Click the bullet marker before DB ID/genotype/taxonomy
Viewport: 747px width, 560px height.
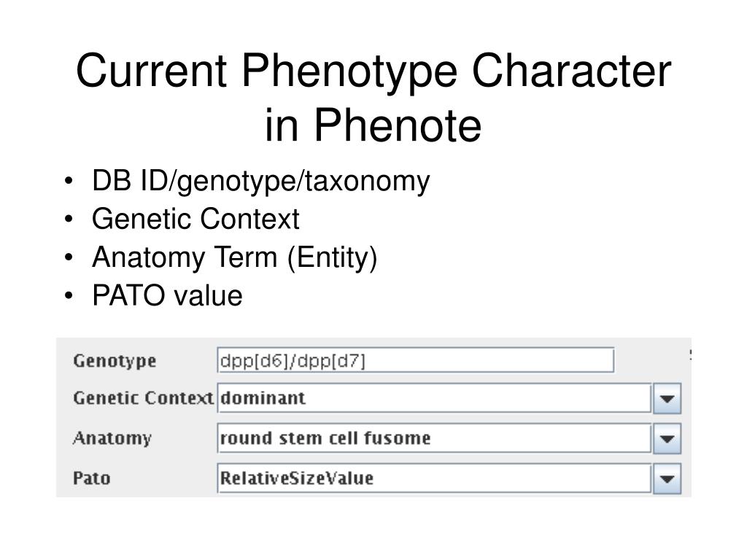point(69,182)
